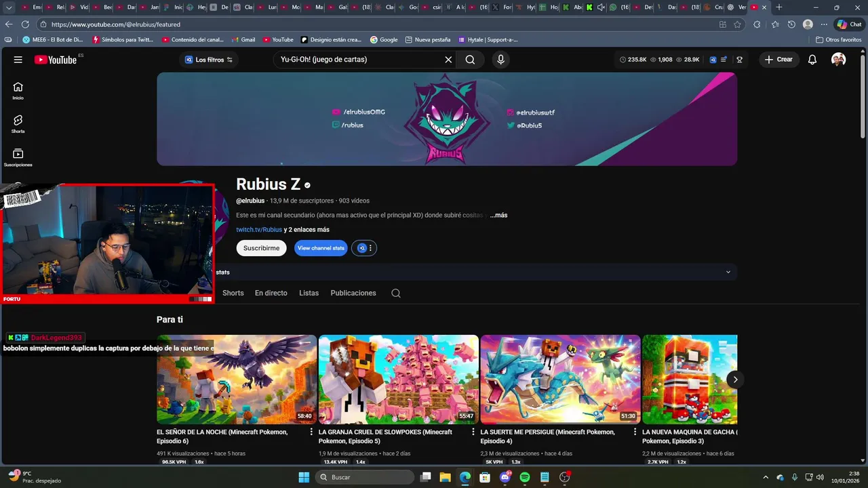Expand channel description with ...más
The height and width of the screenshot is (488, 868).
(x=498, y=215)
